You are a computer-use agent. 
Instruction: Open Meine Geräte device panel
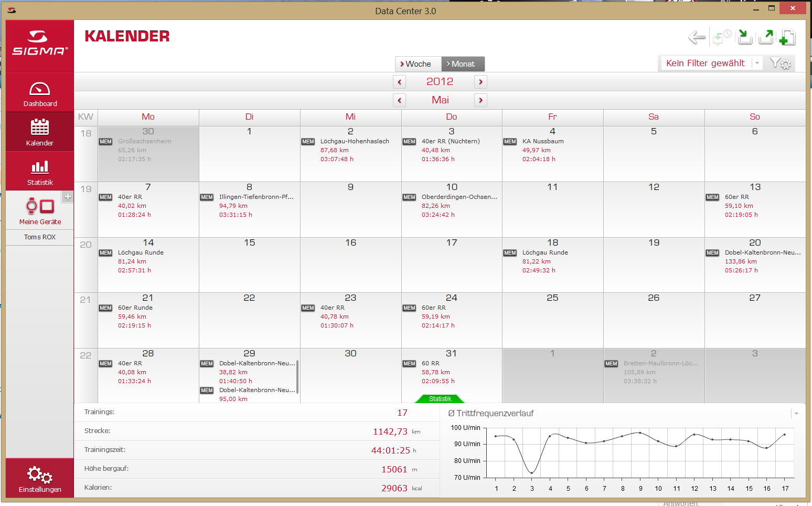(x=40, y=211)
